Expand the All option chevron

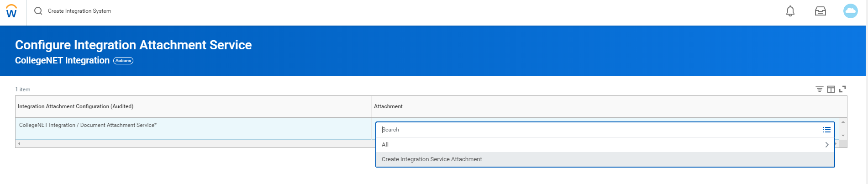point(826,145)
